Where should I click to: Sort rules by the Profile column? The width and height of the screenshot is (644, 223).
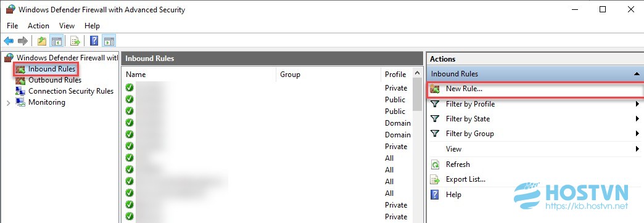pos(397,75)
